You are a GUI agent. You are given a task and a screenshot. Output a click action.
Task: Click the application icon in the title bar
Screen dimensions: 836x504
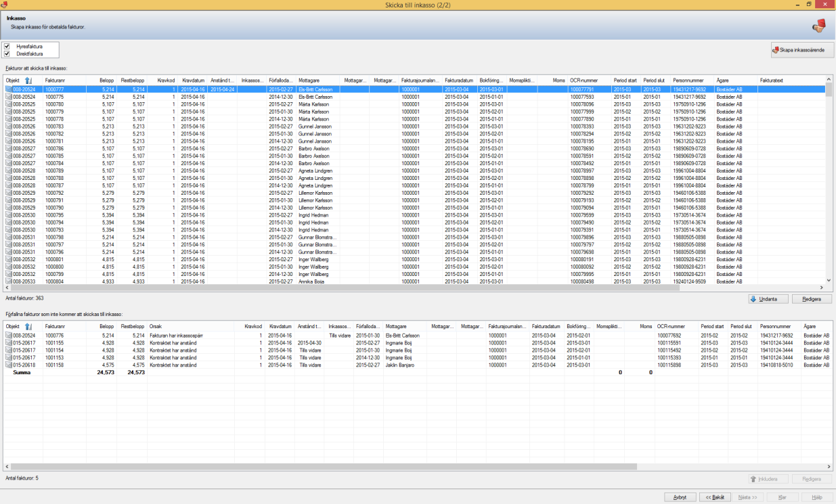click(5, 5)
